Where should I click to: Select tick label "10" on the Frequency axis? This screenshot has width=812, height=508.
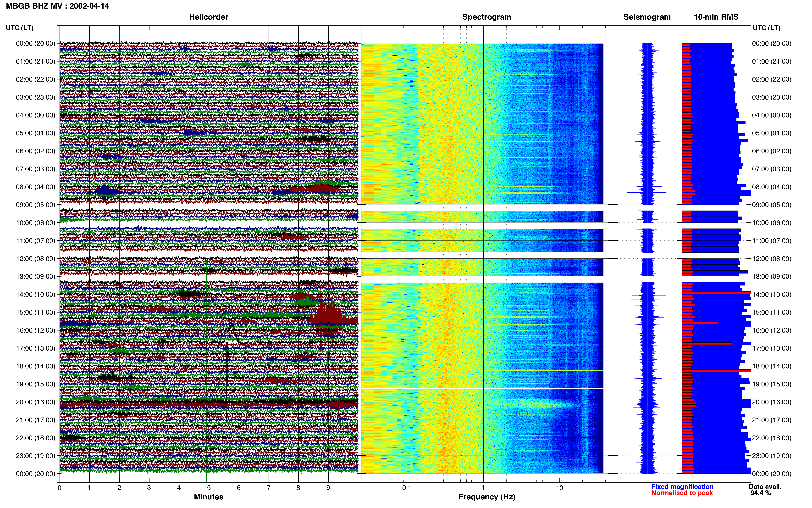point(559,487)
